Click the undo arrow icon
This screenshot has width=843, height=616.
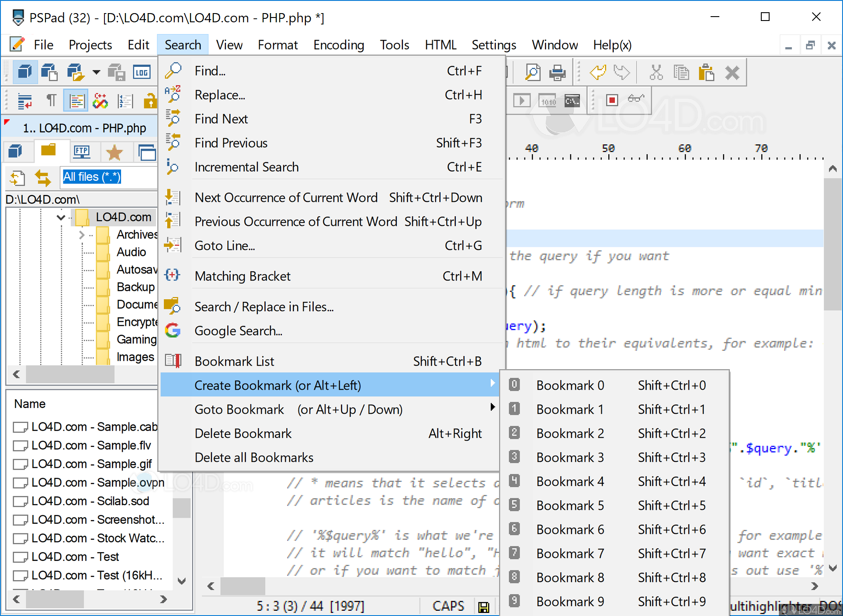pos(598,72)
